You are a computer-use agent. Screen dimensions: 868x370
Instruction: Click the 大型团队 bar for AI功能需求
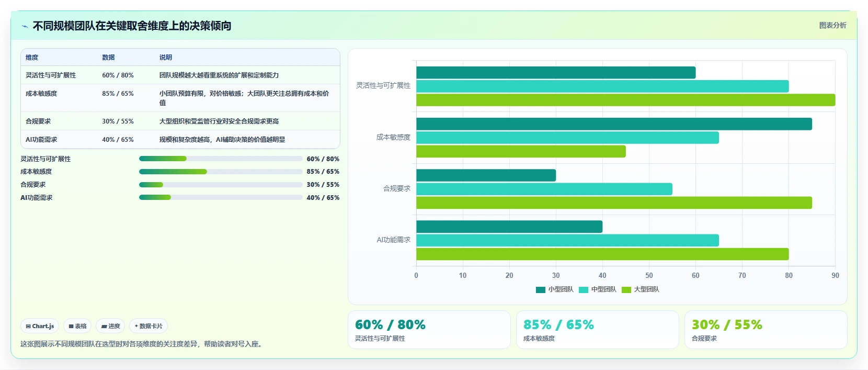point(602,254)
